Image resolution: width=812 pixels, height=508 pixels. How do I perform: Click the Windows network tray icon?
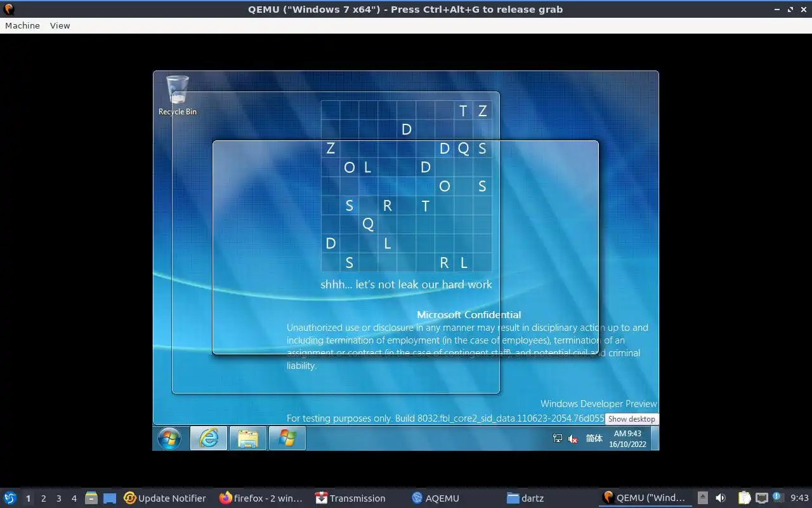558,438
